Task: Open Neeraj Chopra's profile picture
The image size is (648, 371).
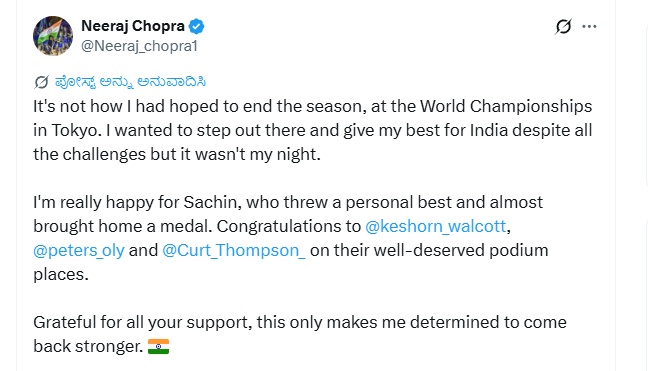Action: [x=53, y=36]
